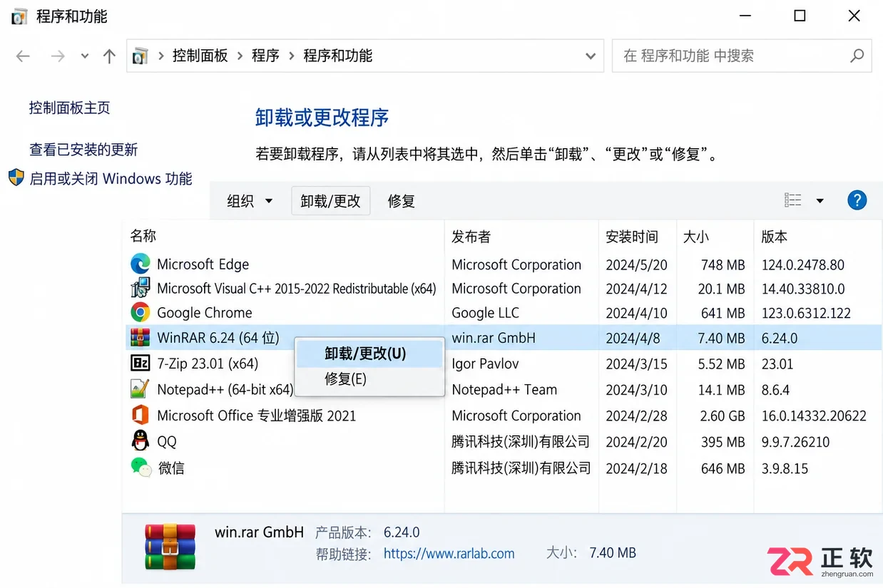Click the WinRAR icon in the list row
Image resolution: width=883 pixels, height=588 pixels.
[x=141, y=338]
